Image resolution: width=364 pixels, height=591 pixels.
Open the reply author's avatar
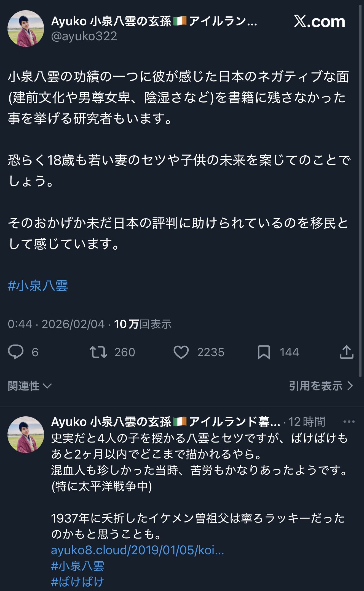[x=26, y=435]
